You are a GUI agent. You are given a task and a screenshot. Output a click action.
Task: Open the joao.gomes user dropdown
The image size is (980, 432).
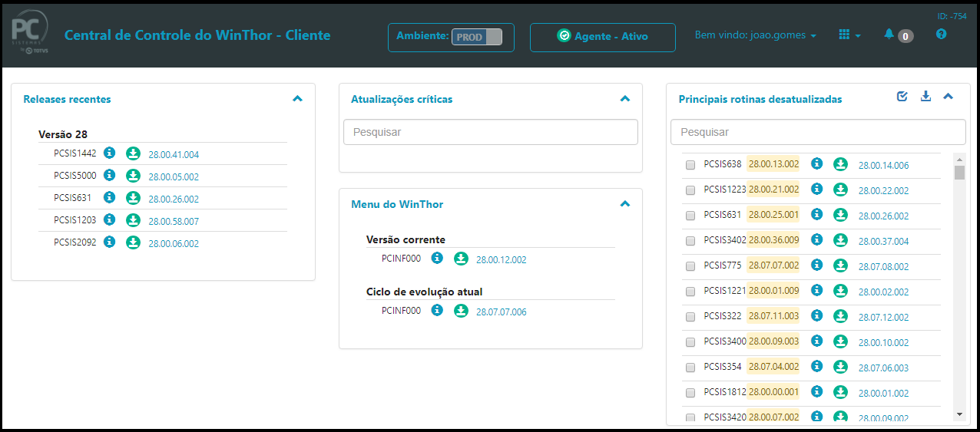click(755, 35)
